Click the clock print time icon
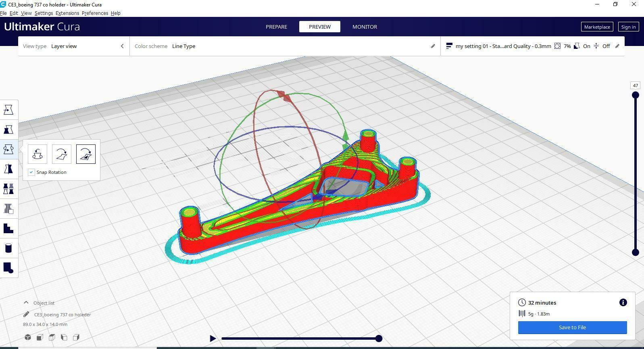644x349 pixels. (x=522, y=303)
